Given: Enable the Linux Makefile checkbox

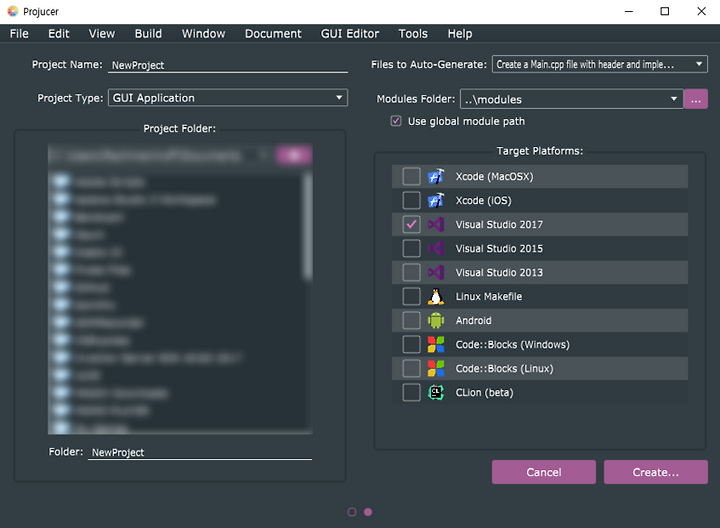Looking at the screenshot, I should 411,297.
